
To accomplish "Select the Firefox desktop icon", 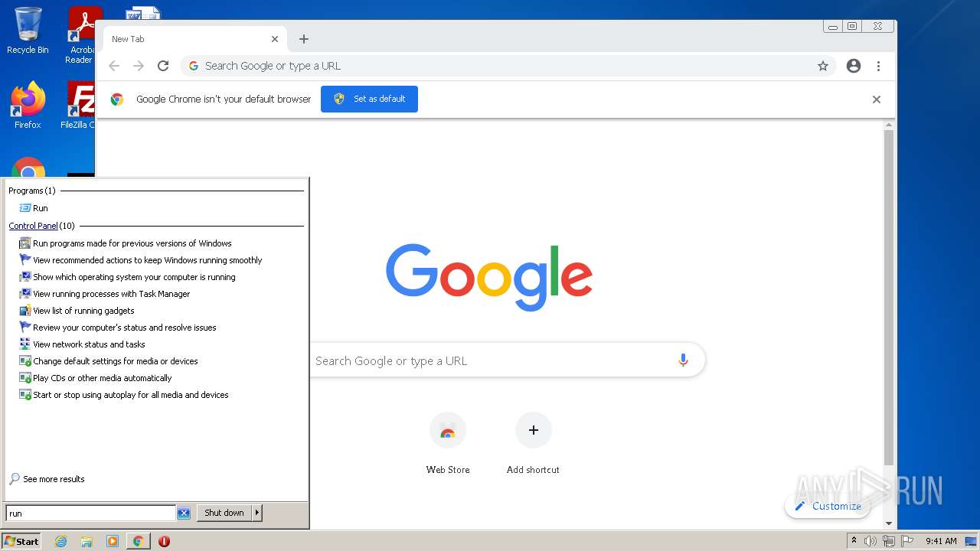I will [28, 105].
